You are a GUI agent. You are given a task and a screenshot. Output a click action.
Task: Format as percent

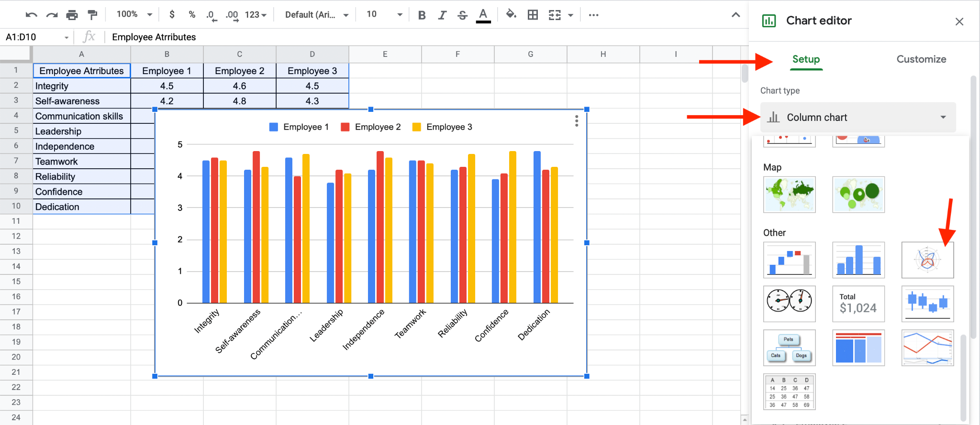(192, 14)
